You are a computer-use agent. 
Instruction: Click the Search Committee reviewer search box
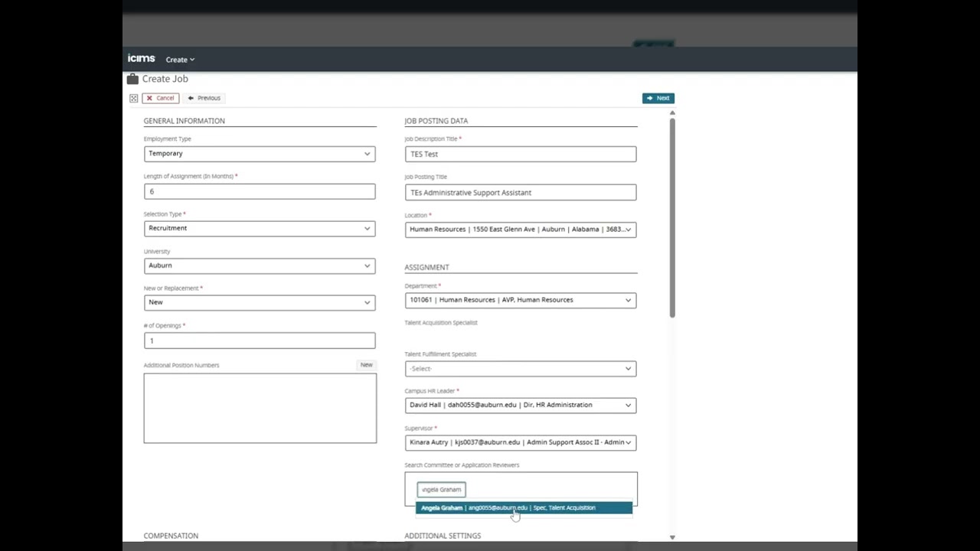[x=441, y=490]
